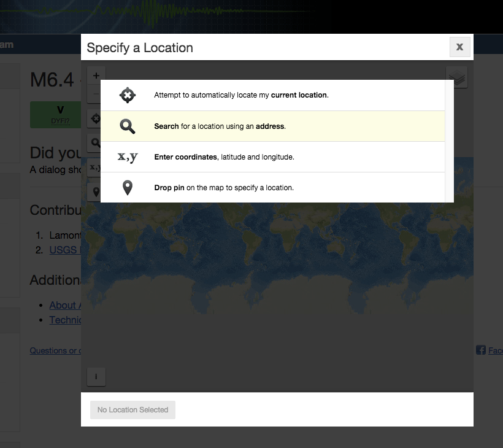Click the 'No Location Selected' button

(133, 410)
